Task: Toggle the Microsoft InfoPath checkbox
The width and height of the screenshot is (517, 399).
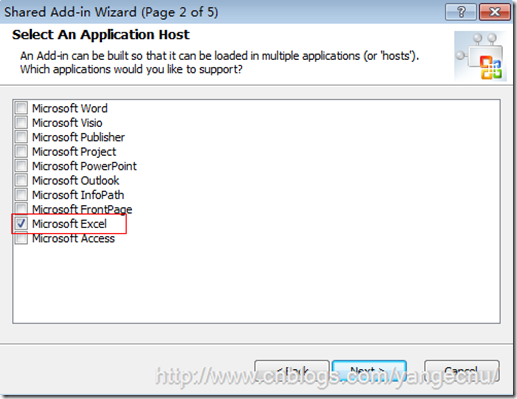Action: pyautogui.click(x=21, y=195)
